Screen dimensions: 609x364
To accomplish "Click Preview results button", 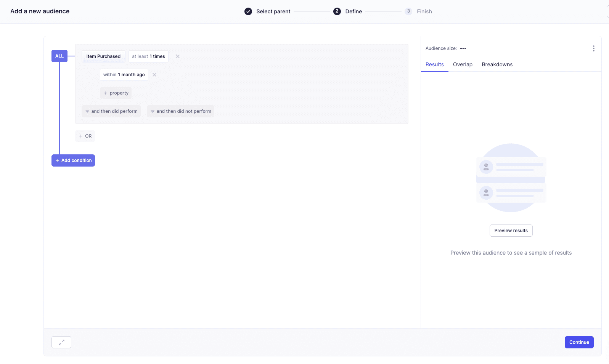I will 511,231.
